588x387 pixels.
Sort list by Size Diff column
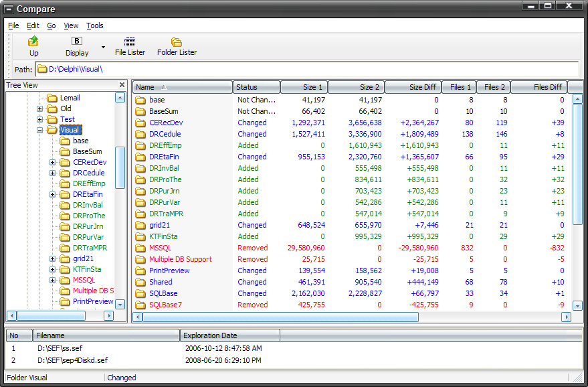click(412, 87)
